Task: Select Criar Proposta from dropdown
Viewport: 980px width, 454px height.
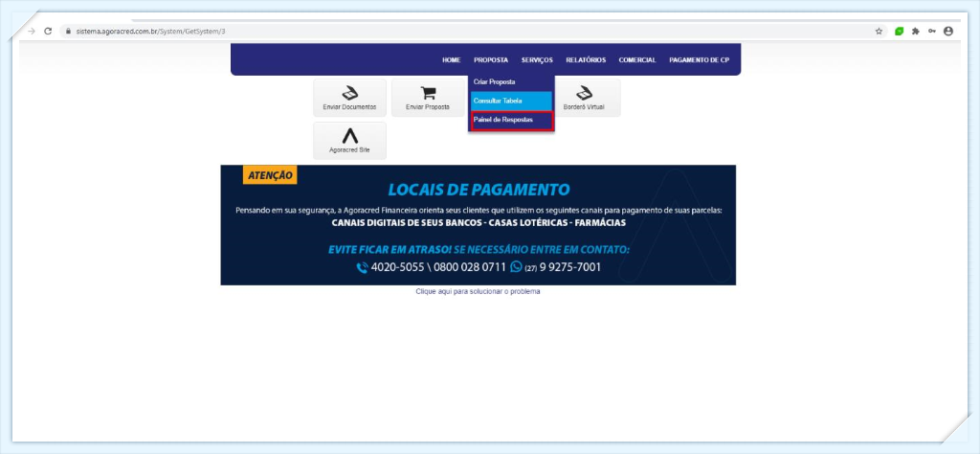Action: [511, 82]
